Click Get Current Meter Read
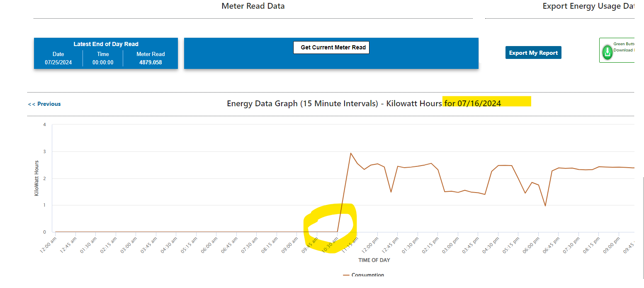 (x=331, y=47)
